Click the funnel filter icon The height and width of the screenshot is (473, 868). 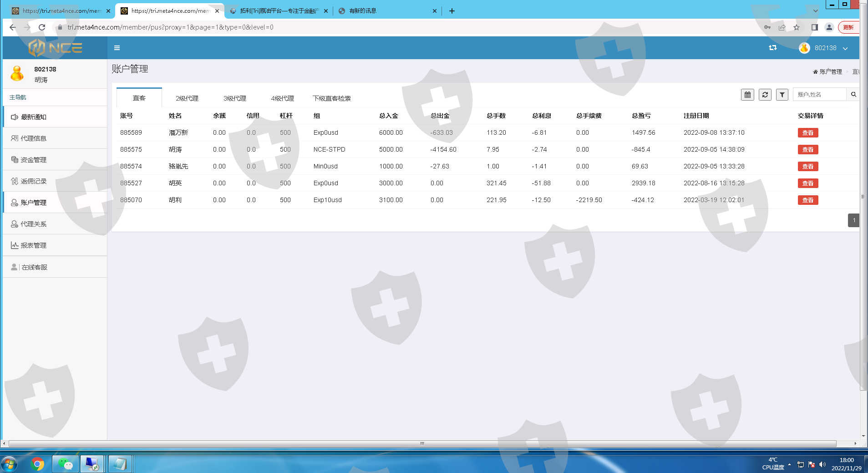(x=782, y=95)
